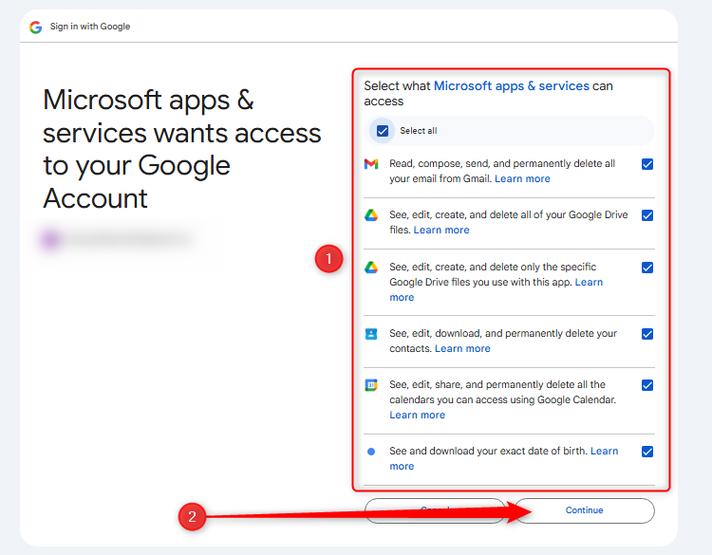Toggle the exact date of birth checkbox

tap(648, 451)
